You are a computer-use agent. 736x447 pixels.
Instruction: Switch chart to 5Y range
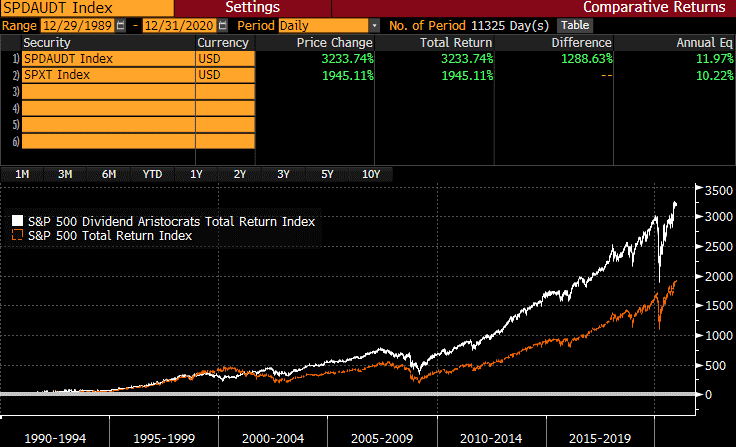(327, 174)
